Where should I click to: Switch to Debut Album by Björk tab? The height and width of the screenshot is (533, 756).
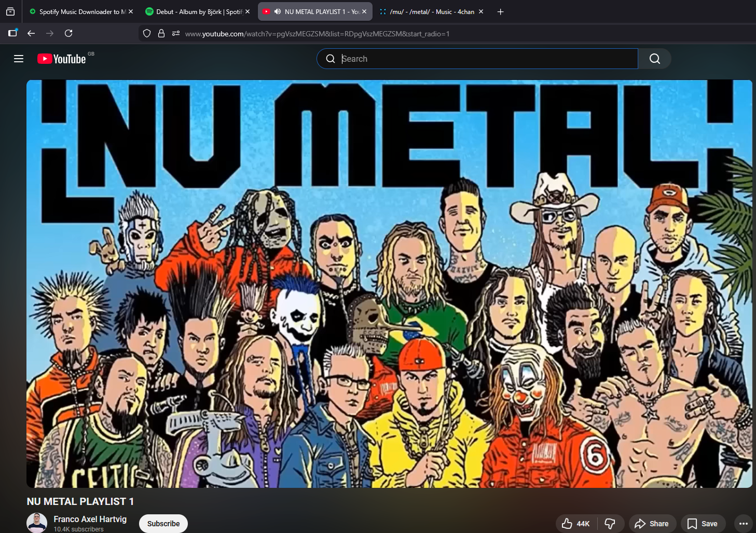click(x=194, y=11)
